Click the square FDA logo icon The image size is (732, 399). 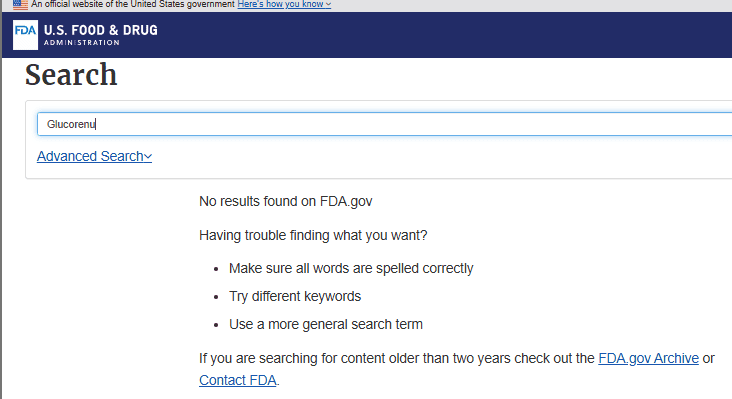25,35
